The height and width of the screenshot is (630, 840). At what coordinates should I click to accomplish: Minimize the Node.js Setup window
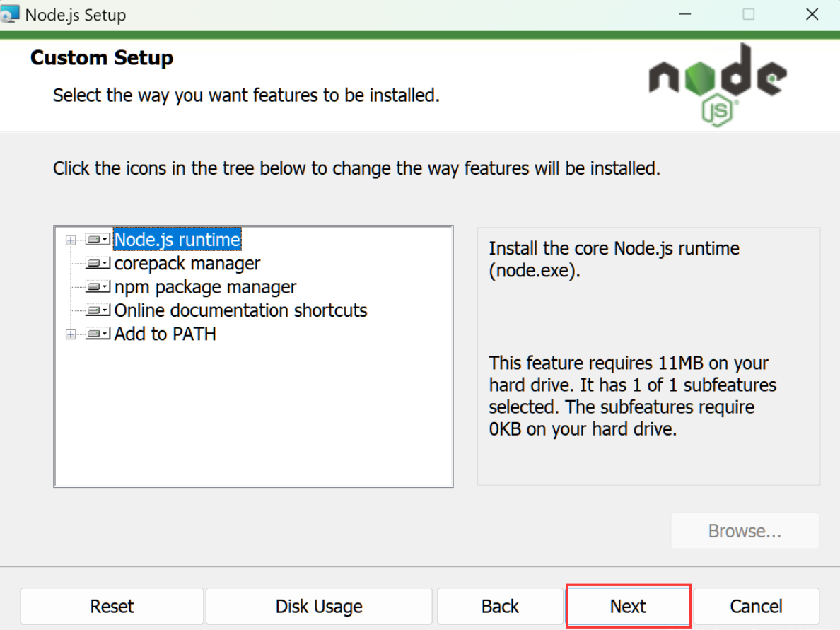point(685,14)
